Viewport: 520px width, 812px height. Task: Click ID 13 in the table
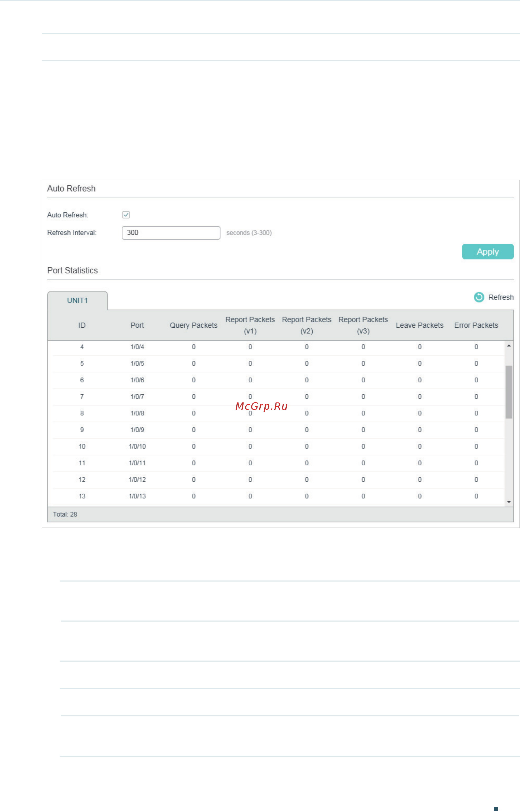[x=82, y=496]
